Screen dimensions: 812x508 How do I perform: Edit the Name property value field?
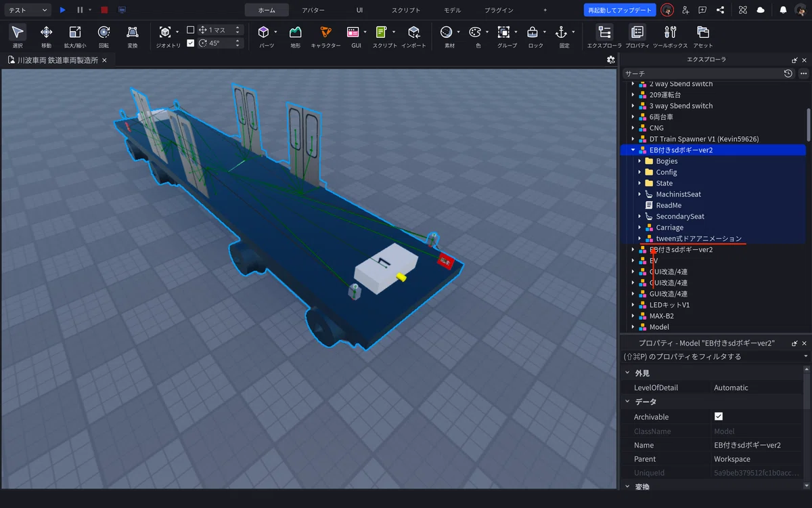tap(757, 445)
